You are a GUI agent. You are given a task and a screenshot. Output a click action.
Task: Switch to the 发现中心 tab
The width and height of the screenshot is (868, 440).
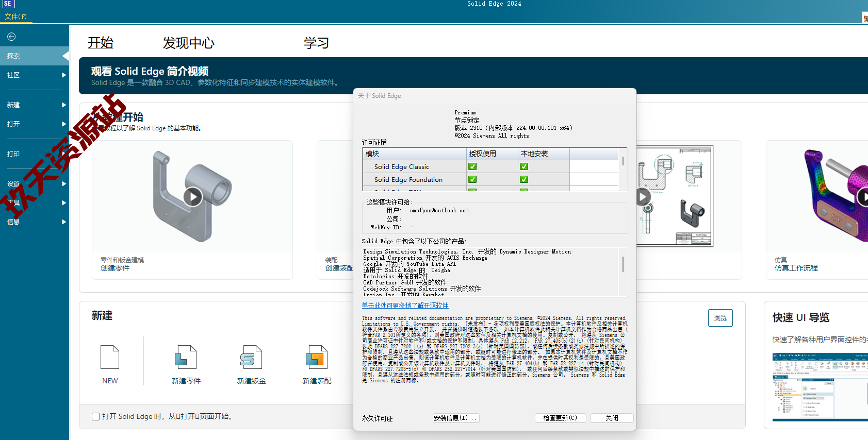tap(189, 43)
